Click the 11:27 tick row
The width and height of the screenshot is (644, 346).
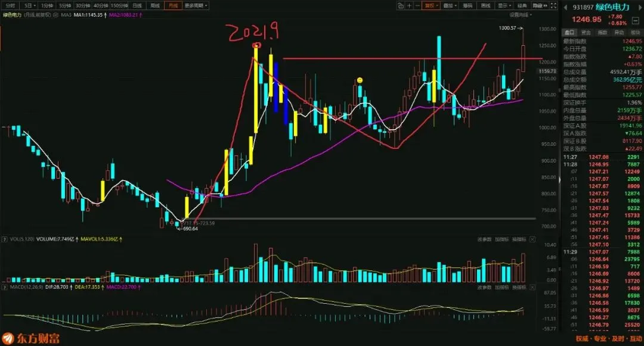pyautogui.click(x=602, y=157)
